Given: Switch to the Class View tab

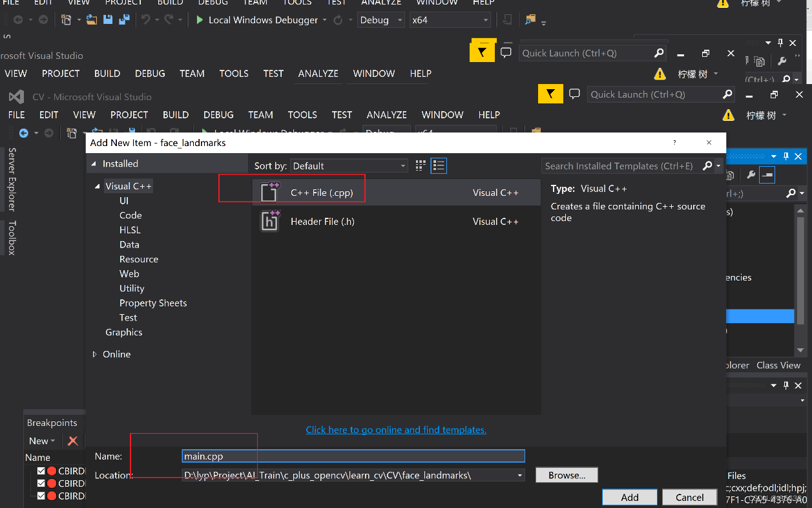Looking at the screenshot, I should point(778,365).
